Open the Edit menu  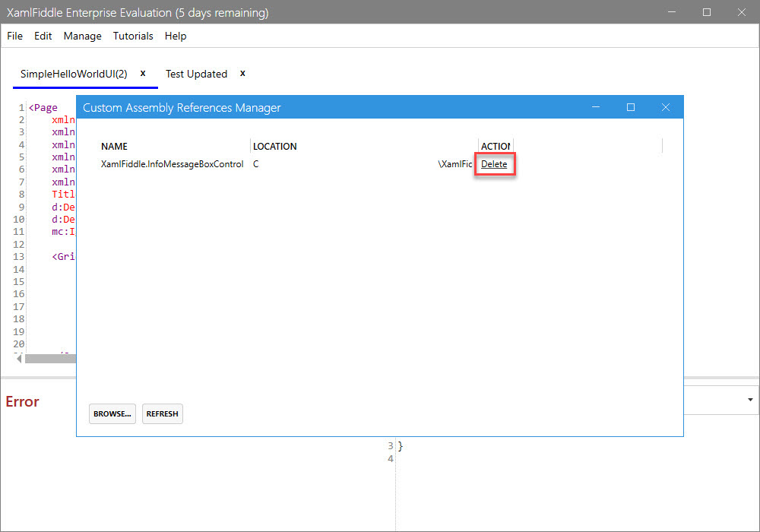[43, 36]
